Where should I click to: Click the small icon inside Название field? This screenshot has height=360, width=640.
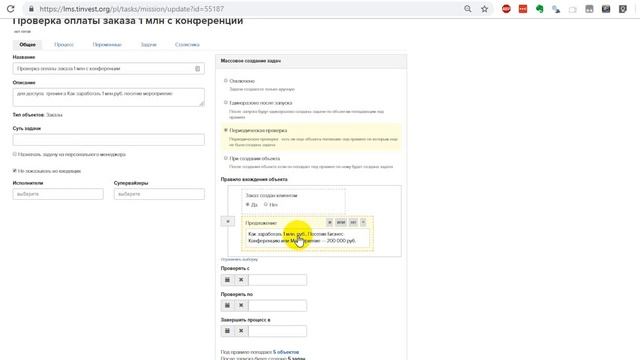tap(198, 69)
